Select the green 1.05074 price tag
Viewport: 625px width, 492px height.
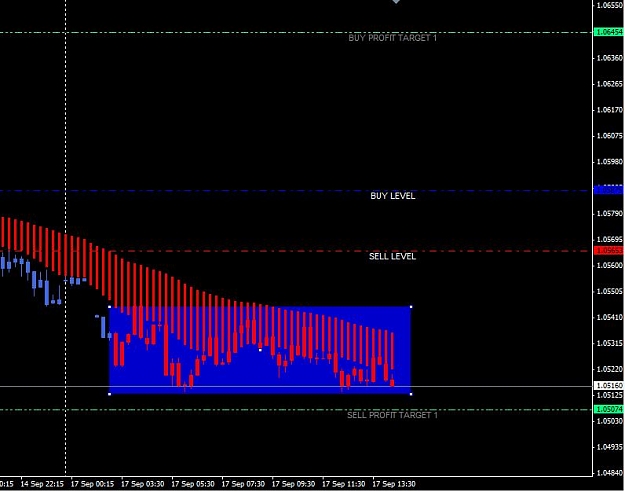pyautogui.click(x=609, y=409)
